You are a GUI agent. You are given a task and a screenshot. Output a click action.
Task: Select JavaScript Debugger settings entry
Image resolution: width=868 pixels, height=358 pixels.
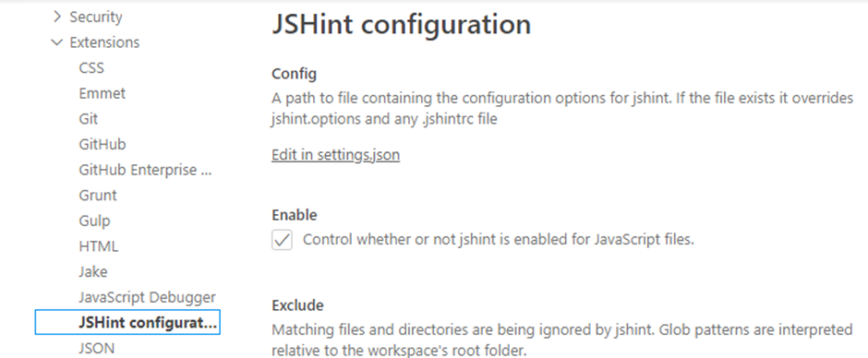click(x=147, y=297)
